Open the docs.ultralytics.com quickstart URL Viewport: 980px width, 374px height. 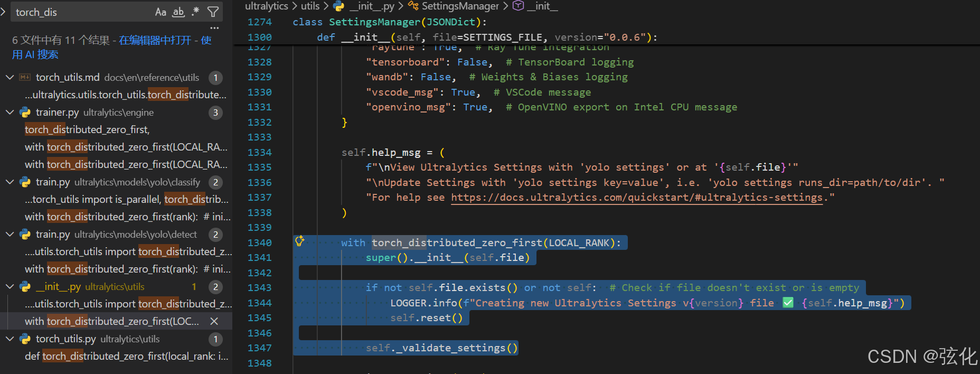pos(637,198)
